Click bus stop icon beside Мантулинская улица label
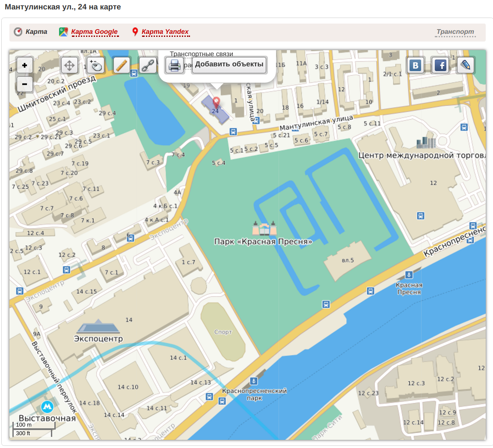Image resolution: width=493 pixels, height=448 pixels. point(233,131)
